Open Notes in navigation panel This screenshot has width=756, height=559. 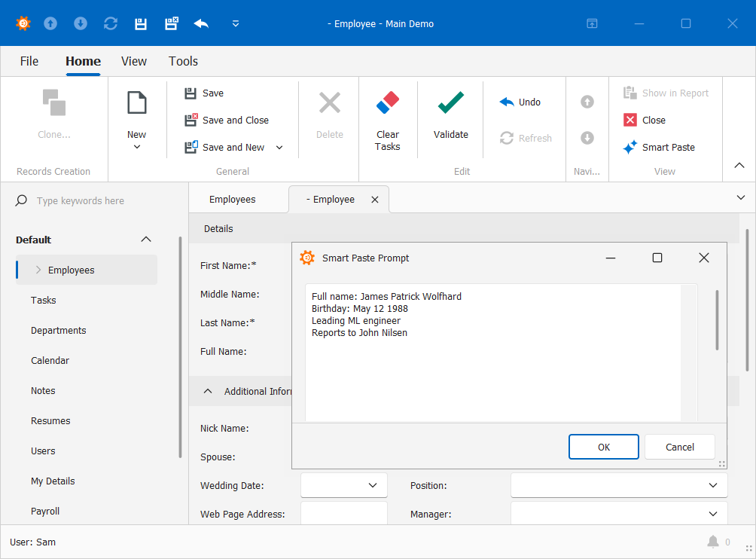pyautogui.click(x=43, y=391)
